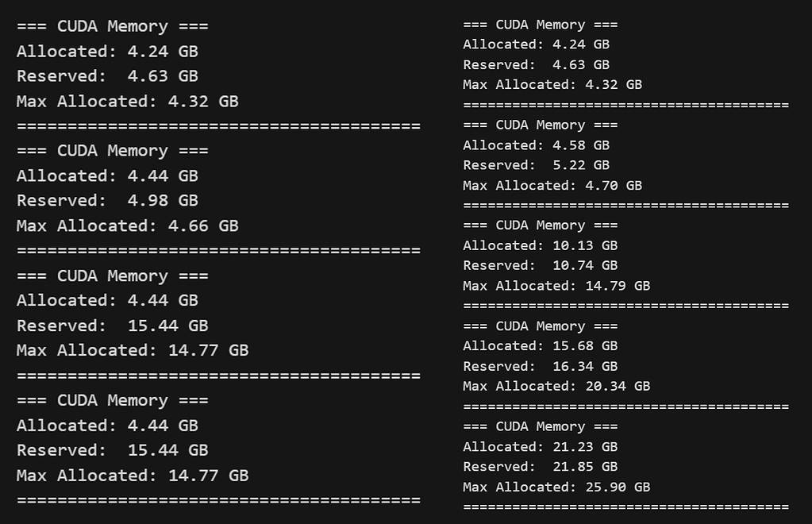Click the left 'Max Allocated: 4.66 GB' line
Image resolution: width=812 pixels, height=524 pixels.
[x=127, y=225]
